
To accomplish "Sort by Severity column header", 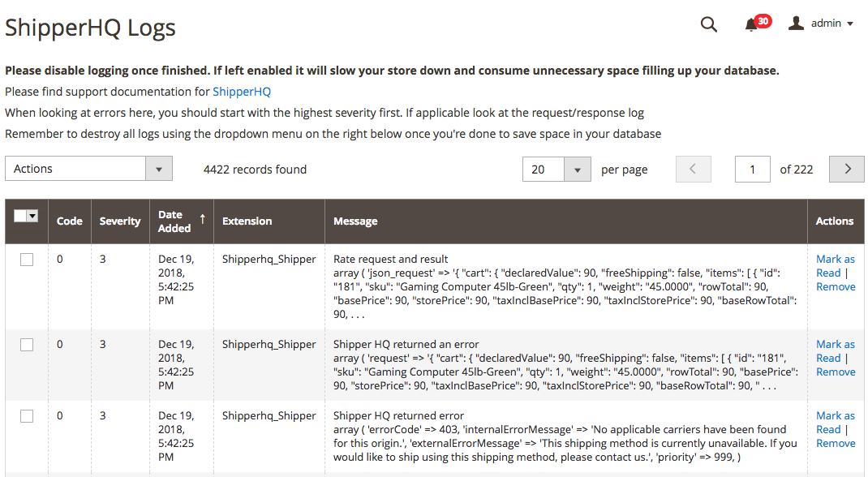I will pyautogui.click(x=119, y=221).
